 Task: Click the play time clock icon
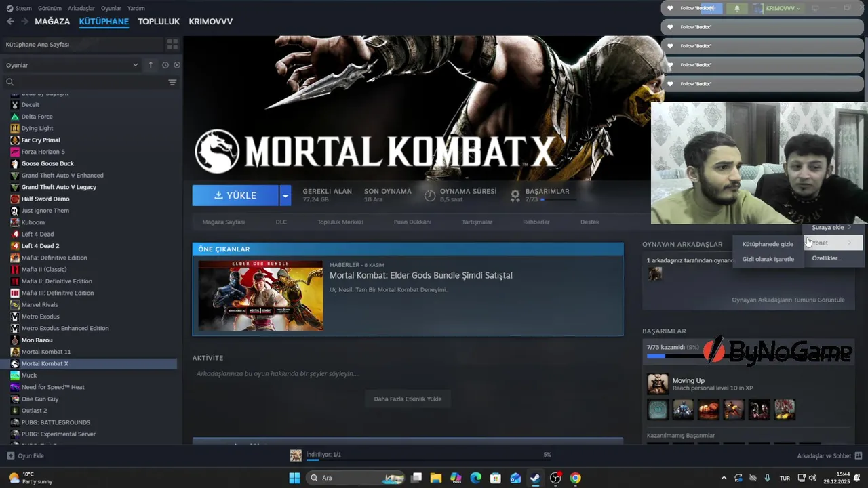tap(430, 195)
